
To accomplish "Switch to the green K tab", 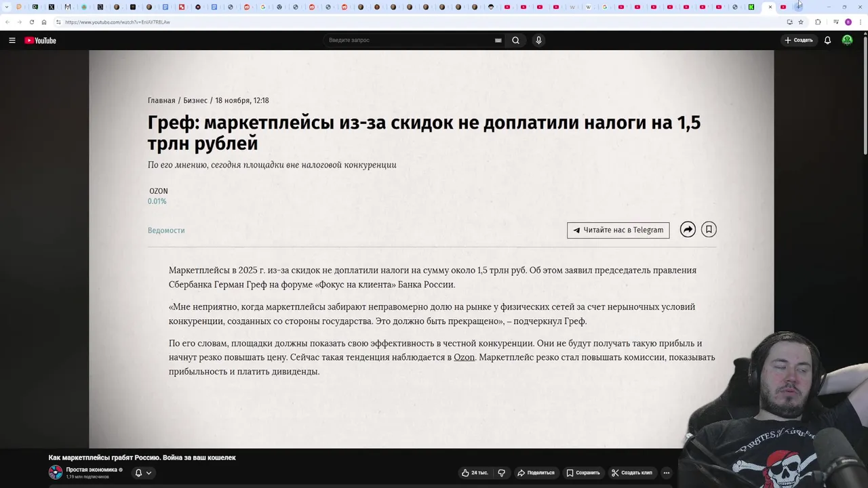I will pos(751,7).
